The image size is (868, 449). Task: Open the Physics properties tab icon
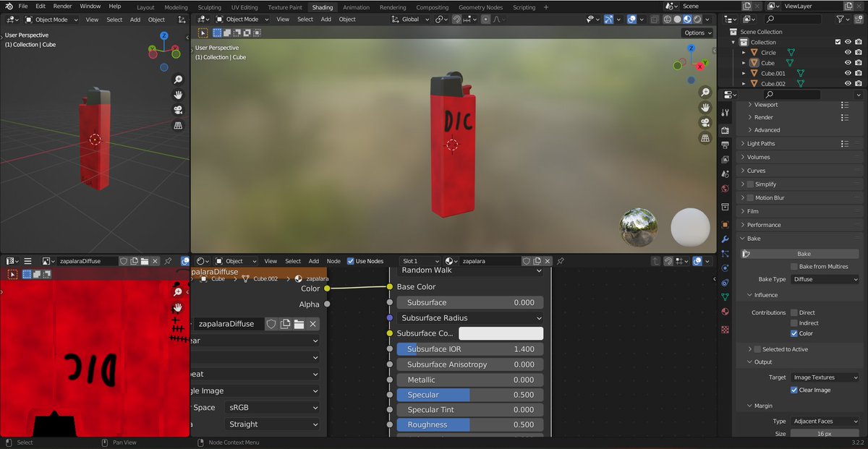pyautogui.click(x=725, y=268)
